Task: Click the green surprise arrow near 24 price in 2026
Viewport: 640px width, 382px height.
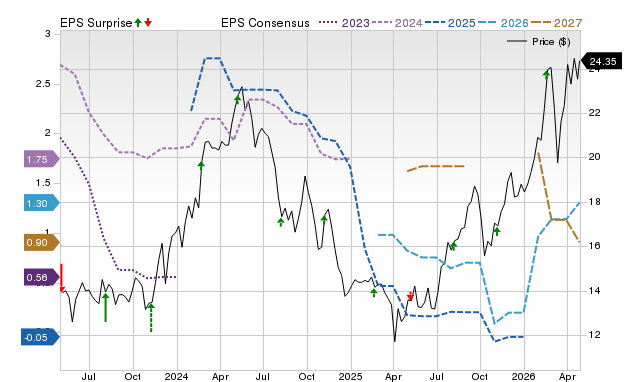Action: coord(547,74)
